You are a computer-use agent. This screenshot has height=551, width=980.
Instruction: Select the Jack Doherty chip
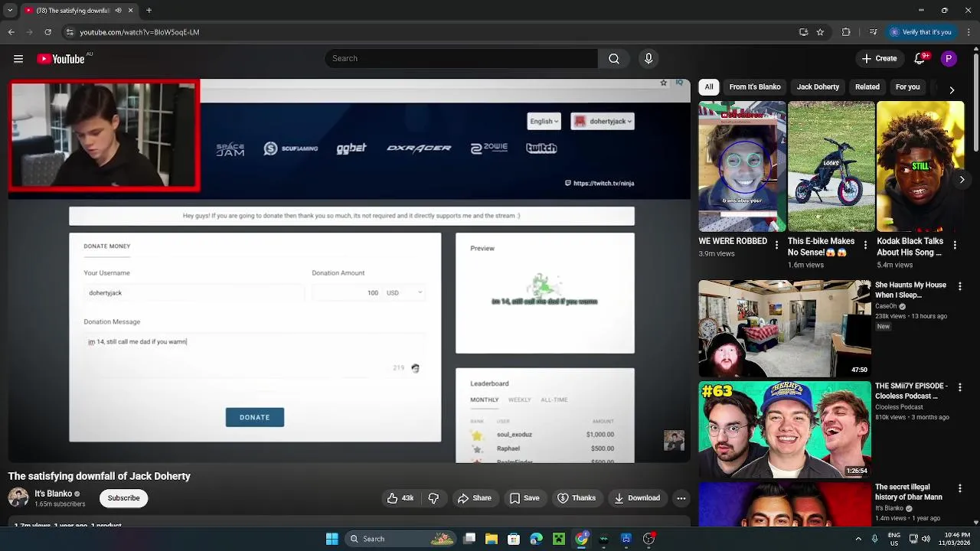coord(818,87)
